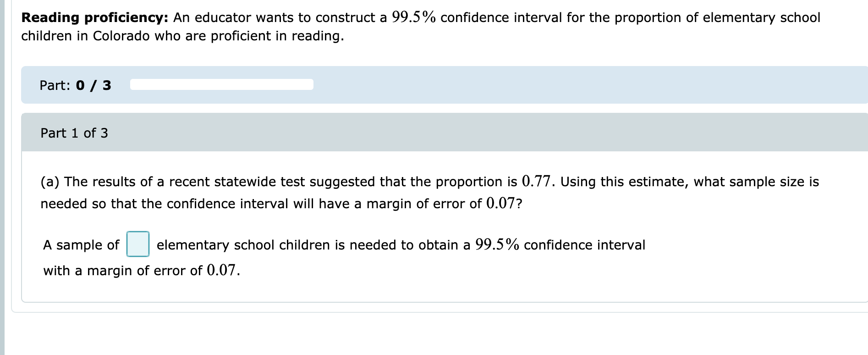Click the progress bar next to Part: 0 / 3

(221, 84)
